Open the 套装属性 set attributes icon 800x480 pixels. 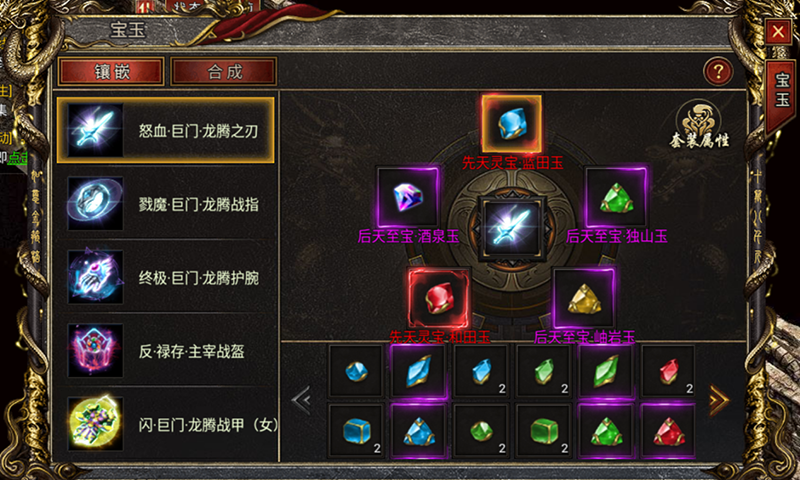tap(698, 124)
